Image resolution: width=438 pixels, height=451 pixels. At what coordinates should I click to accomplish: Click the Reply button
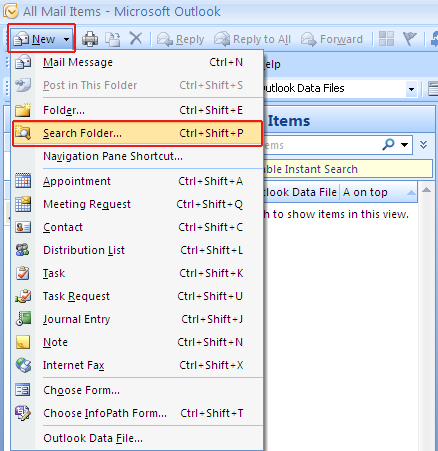pos(180,39)
